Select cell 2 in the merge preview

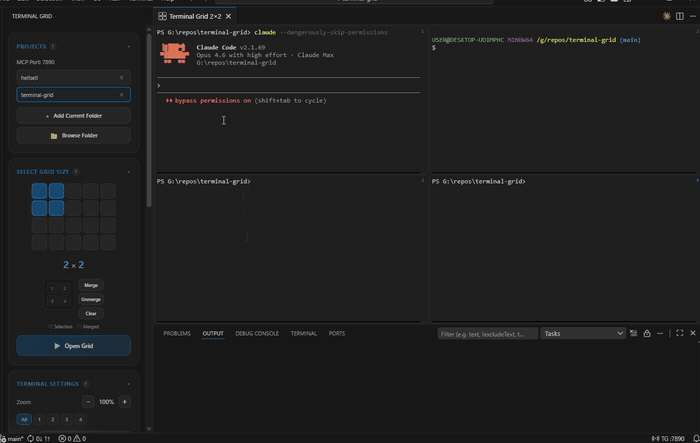65,288
